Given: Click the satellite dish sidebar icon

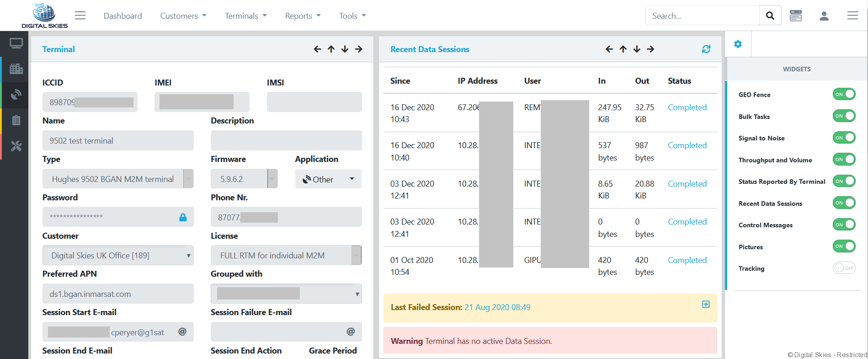Looking at the screenshot, I should coord(16,95).
